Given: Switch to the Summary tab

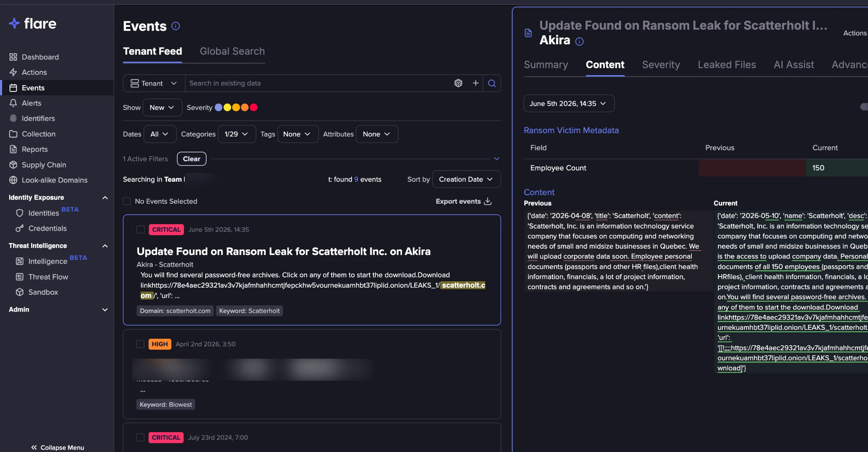Looking at the screenshot, I should pos(546,65).
